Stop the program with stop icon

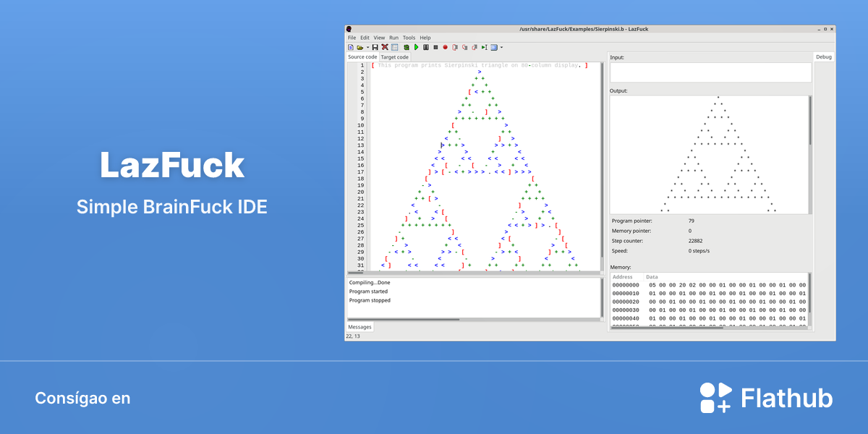(x=435, y=47)
